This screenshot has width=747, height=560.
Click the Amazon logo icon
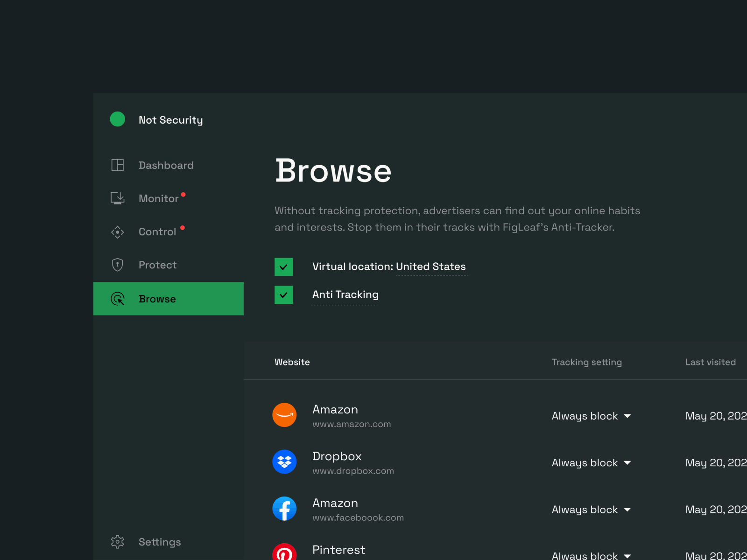pyautogui.click(x=284, y=415)
